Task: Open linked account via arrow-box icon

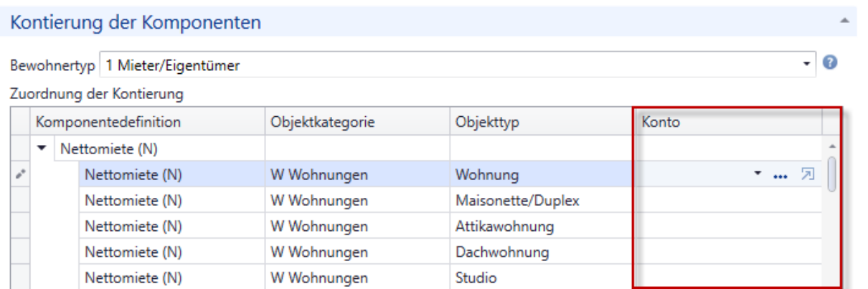Action: click(x=808, y=174)
